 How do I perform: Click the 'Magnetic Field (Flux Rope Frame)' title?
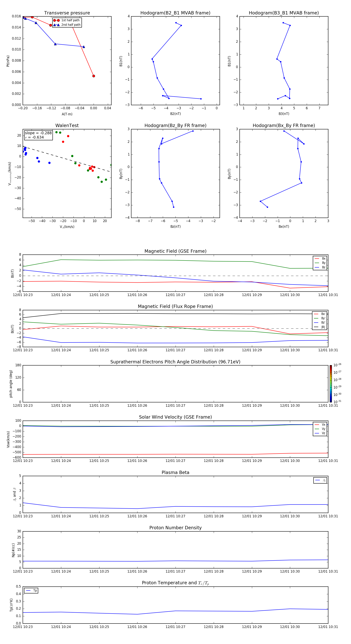click(x=175, y=307)
